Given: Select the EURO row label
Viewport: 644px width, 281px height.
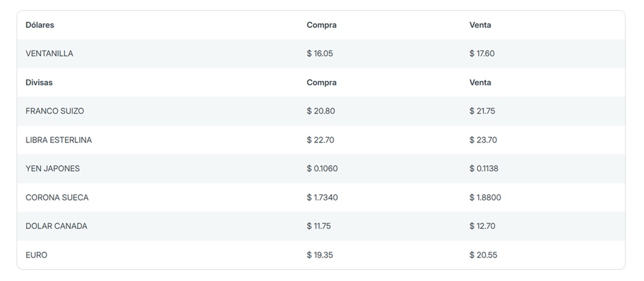Looking at the screenshot, I should pos(36,255).
